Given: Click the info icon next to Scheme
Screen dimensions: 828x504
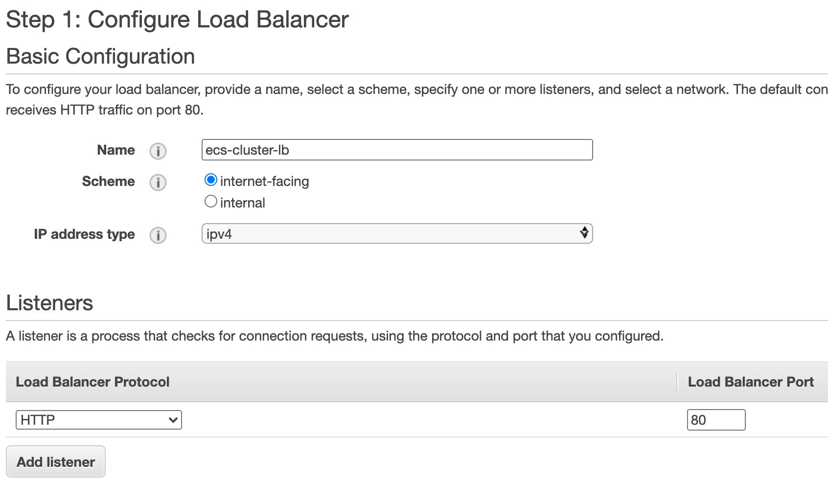Looking at the screenshot, I should (158, 183).
